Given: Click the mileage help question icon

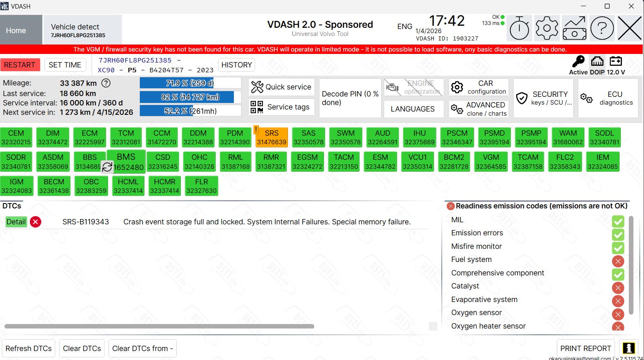Looking at the screenshot, I should (x=106, y=83).
